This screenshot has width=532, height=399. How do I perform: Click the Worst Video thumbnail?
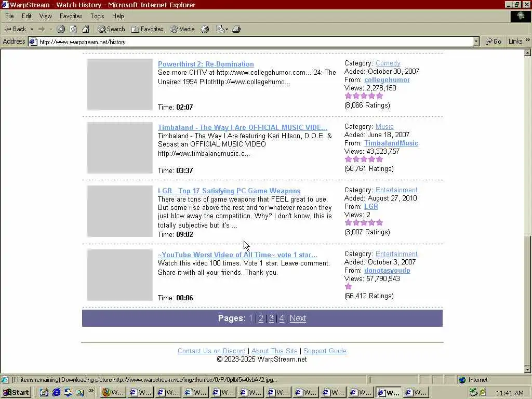pyautogui.click(x=120, y=275)
